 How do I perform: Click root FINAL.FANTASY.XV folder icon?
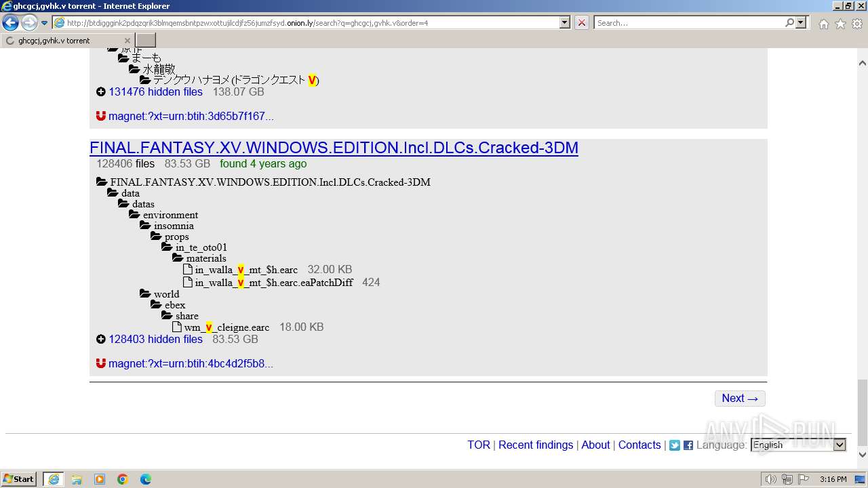pyautogui.click(x=102, y=182)
